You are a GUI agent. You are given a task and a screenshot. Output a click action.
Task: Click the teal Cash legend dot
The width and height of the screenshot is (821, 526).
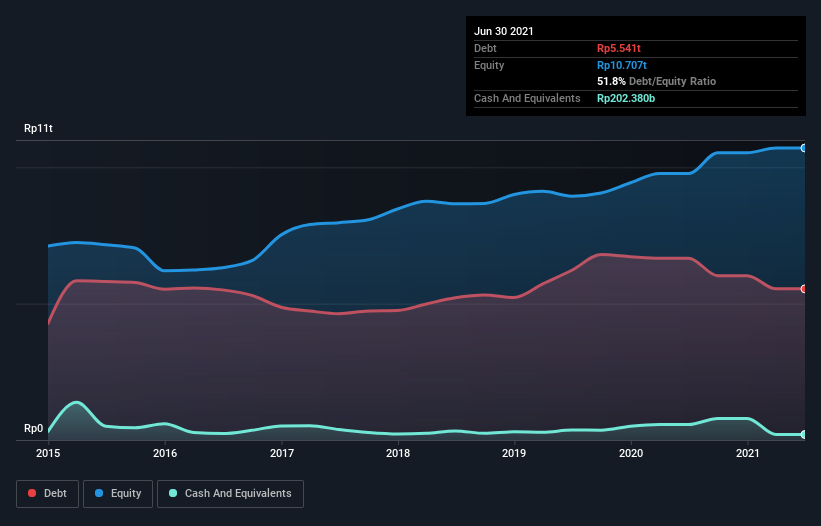[x=173, y=493]
